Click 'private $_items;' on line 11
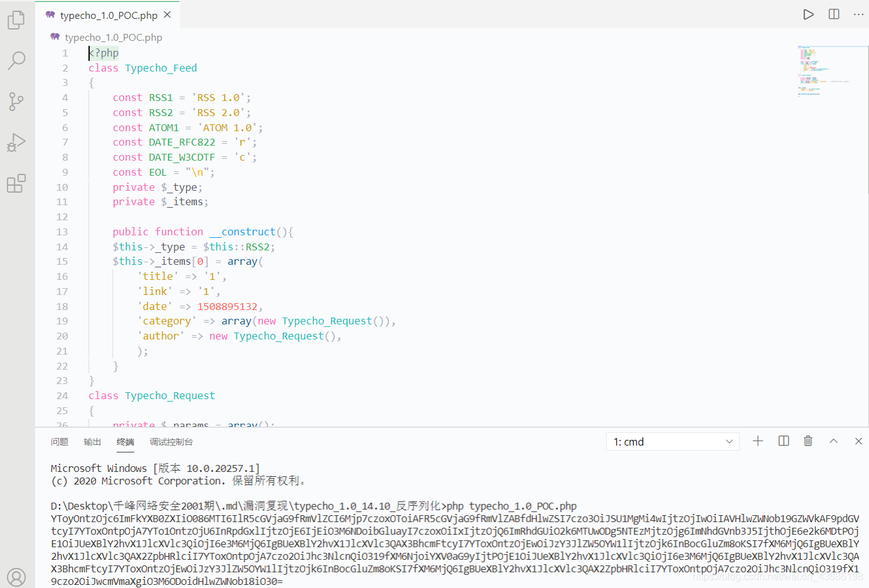The width and height of the screenshot is (869, 588). click(x=161, y=202)
